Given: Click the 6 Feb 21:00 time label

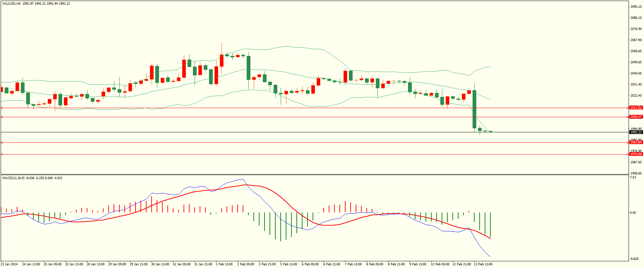Looking at the screenshot, I should coord(332,264).
